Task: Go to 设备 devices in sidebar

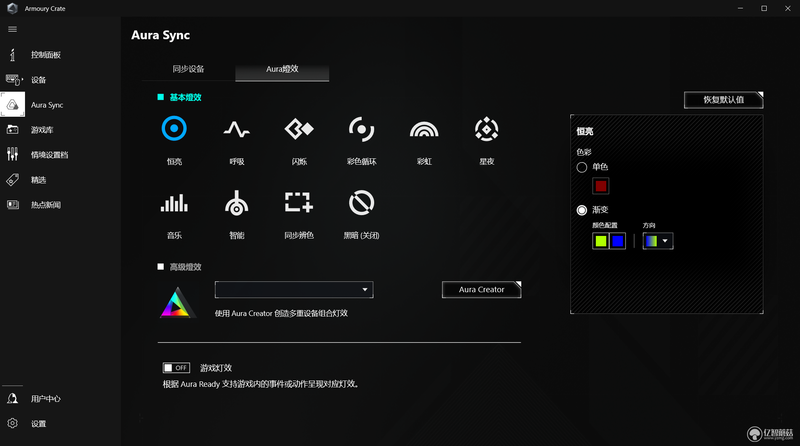Action: 60,80
